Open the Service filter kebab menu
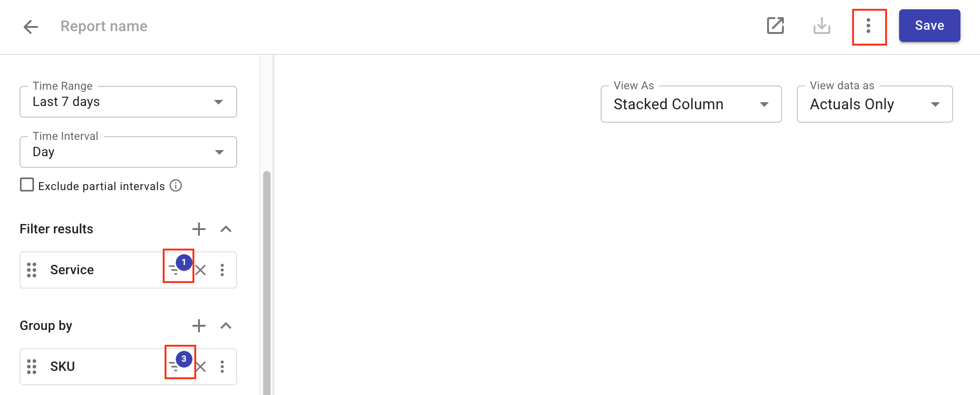Screen dimensions: 980x395 222,270
